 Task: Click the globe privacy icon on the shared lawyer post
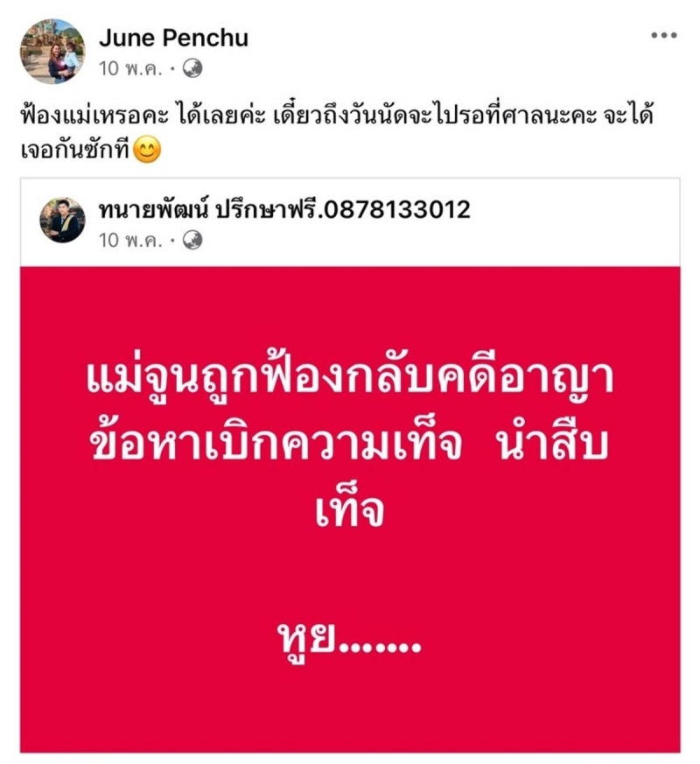pos(192,240)
